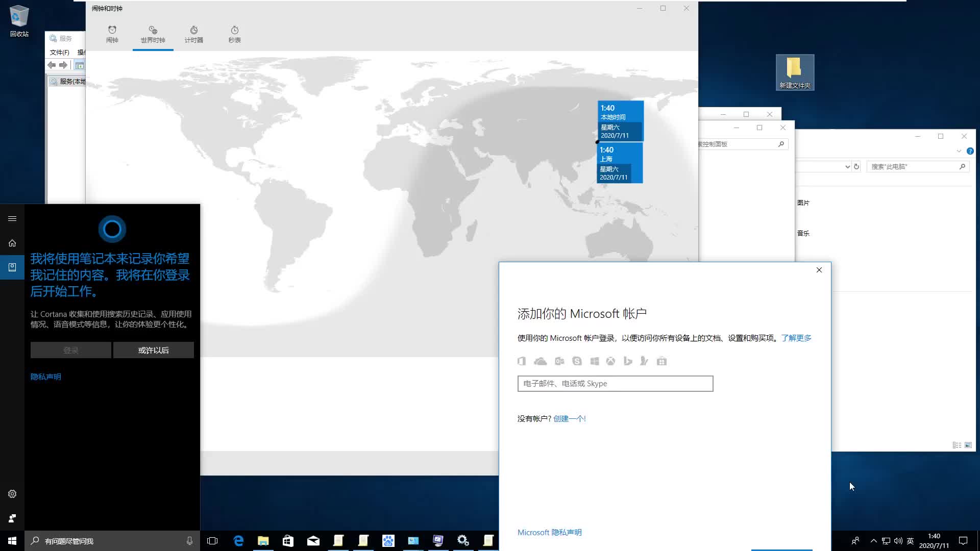980x551 pixels.
Task: Switch to the Timer (计时器) tab
Action: [193, 34]
